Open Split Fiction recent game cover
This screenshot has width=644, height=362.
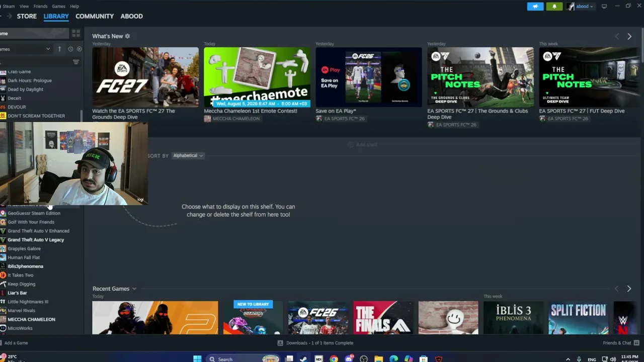click(578, 318)
